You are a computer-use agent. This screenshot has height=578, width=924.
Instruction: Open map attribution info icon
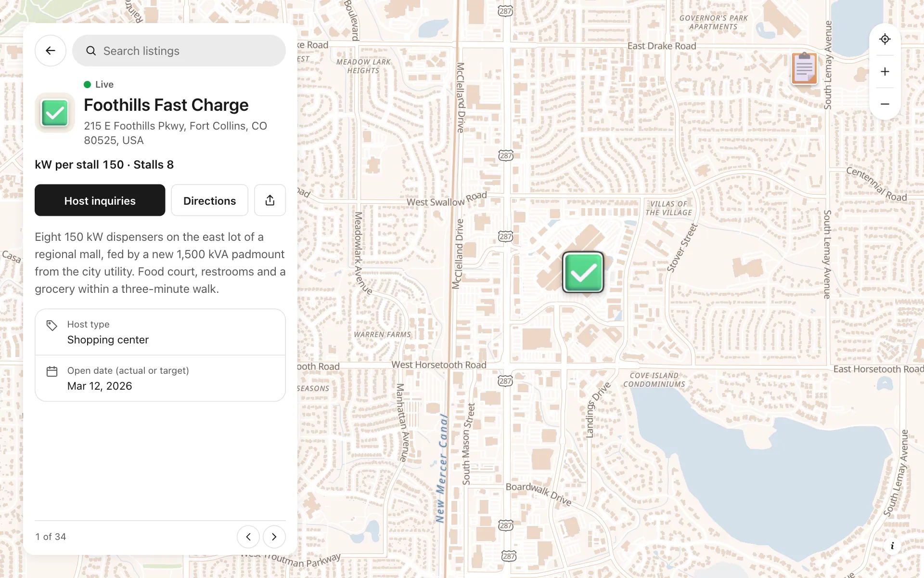pyautogui.click(x=892, y=546)
